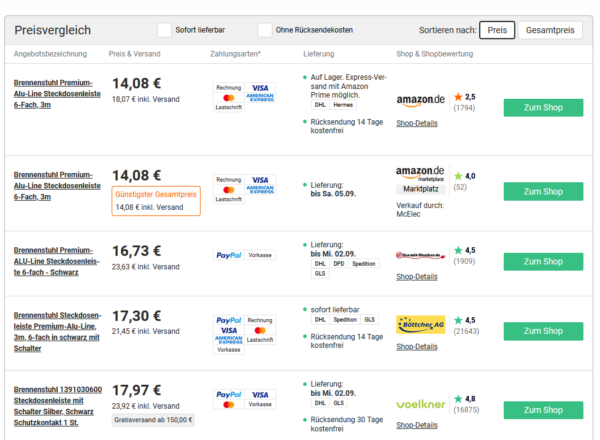Click orange rating star beside 2,5

pyautogui.click(x=458, y=97)
